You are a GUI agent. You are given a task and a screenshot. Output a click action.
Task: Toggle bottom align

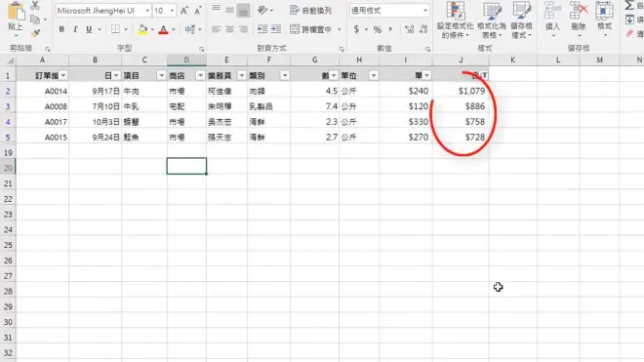pyautogui.click(x=243, y=11)
